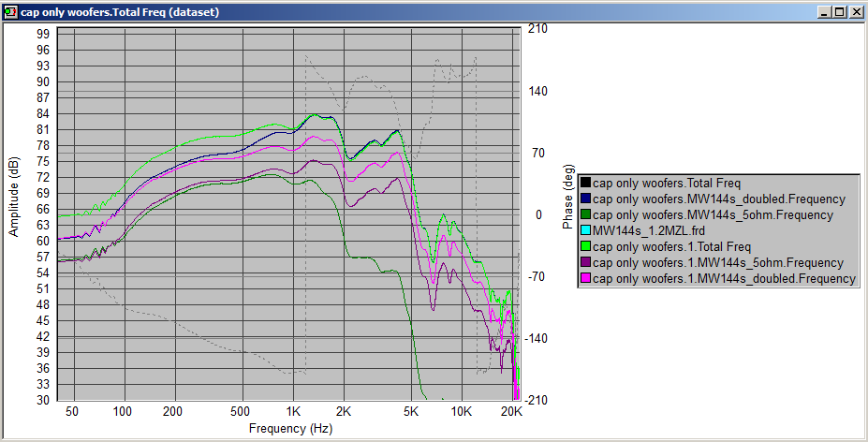Click the black swatch for Total Freq
Image resolution: width=868 pixels, height=442 pixels.
pos(585,182)
